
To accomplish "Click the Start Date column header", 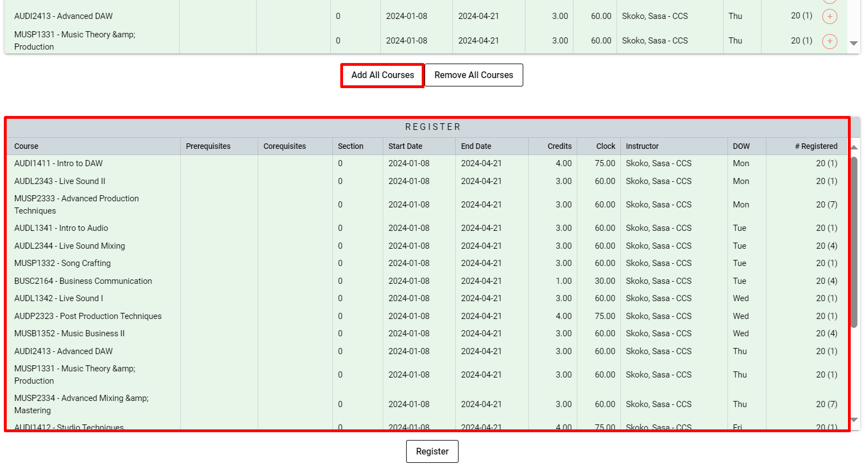I will click(405, 146).
